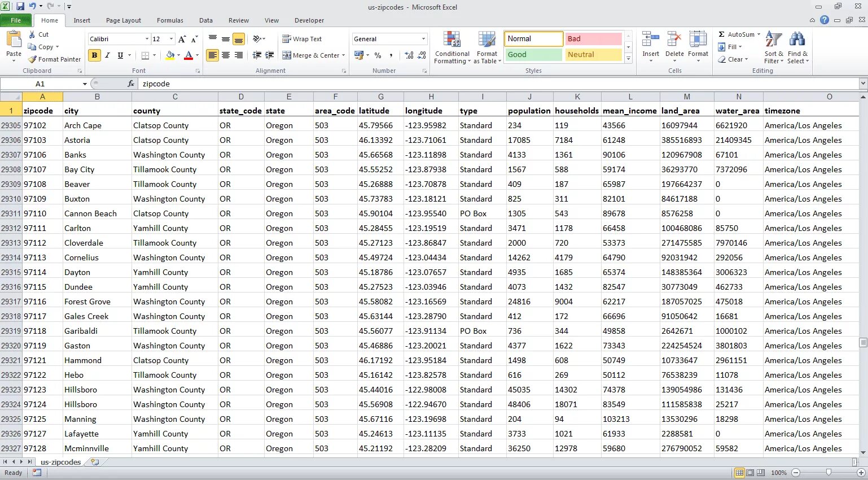This screenshot has height=480, width=868.
Task: Open the Name Box dropdown
Action: pos(85,84)
